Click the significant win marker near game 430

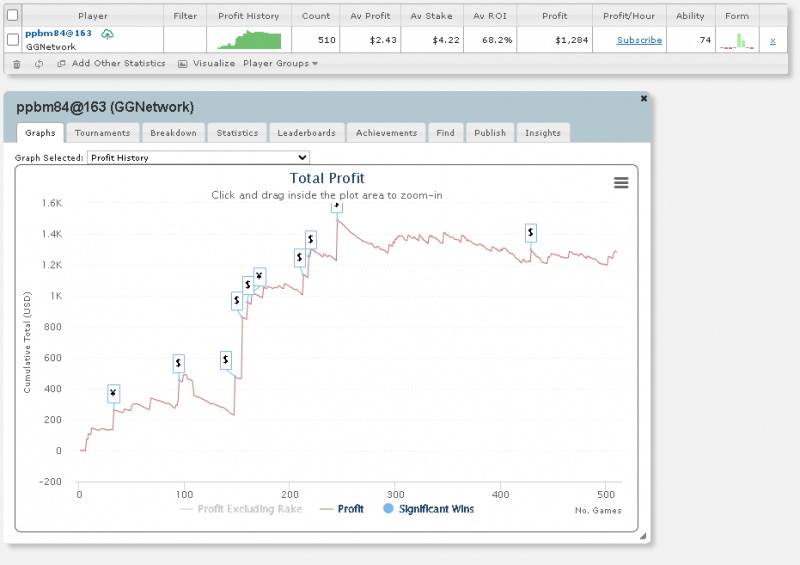[530, 233]
